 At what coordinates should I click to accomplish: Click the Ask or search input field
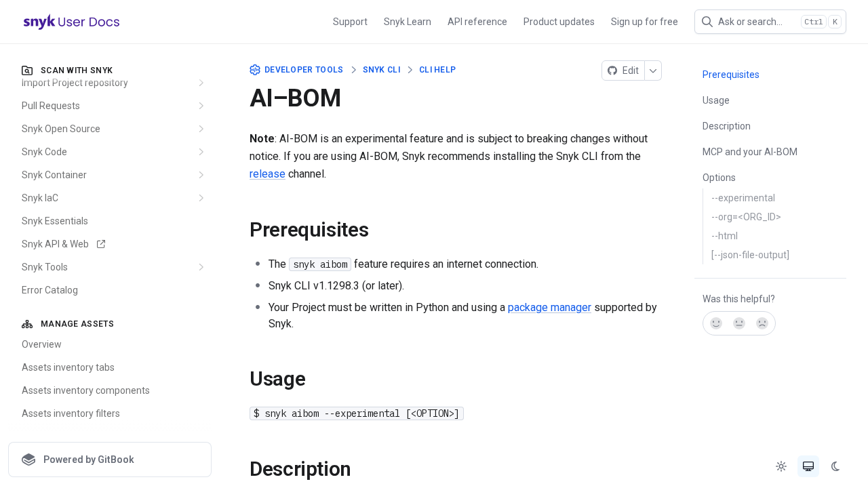[753, 21]
